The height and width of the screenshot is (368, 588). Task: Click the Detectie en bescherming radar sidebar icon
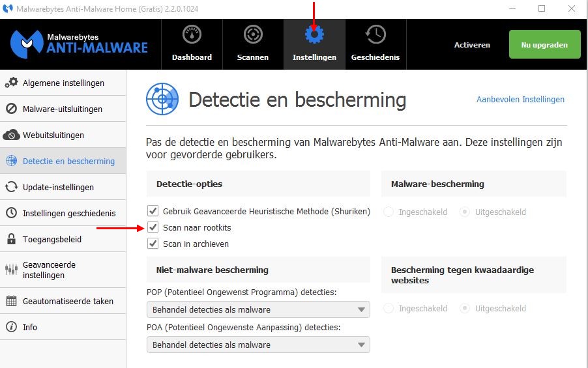pyautogui.click(x=11, y=161)
